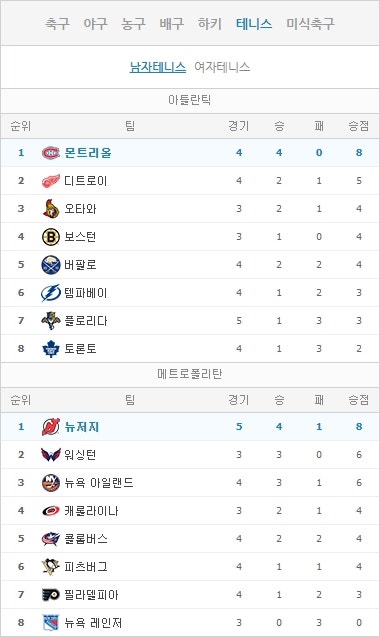Click the Washington Capitals logo
The image size is (380, 637).
51,455
